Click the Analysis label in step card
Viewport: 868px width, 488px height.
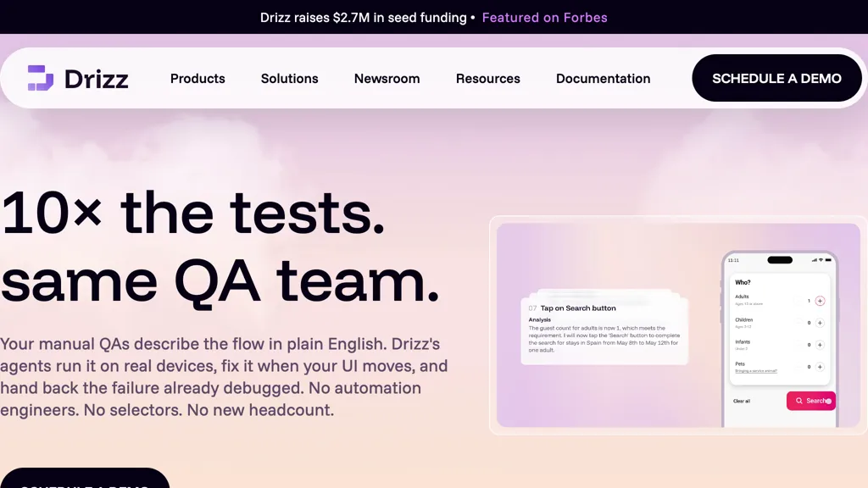pos(540,319)
